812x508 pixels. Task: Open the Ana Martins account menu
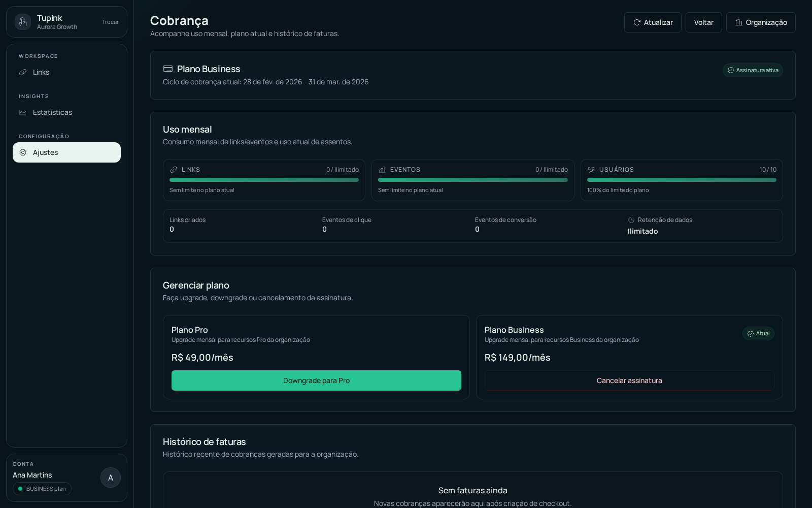pos(32,475)
